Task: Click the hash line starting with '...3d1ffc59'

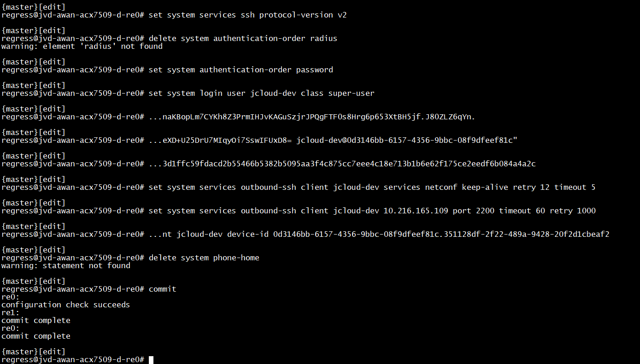Action: click(x=342, y=164)
